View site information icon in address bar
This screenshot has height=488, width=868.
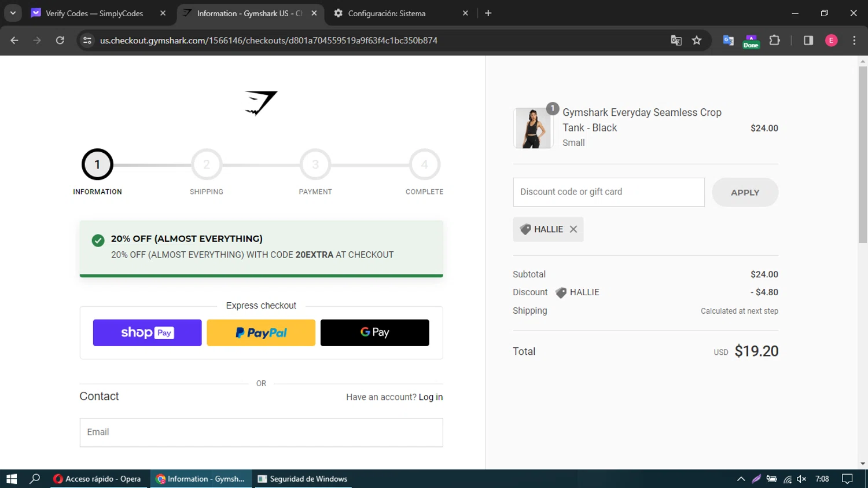click(87, 41)
